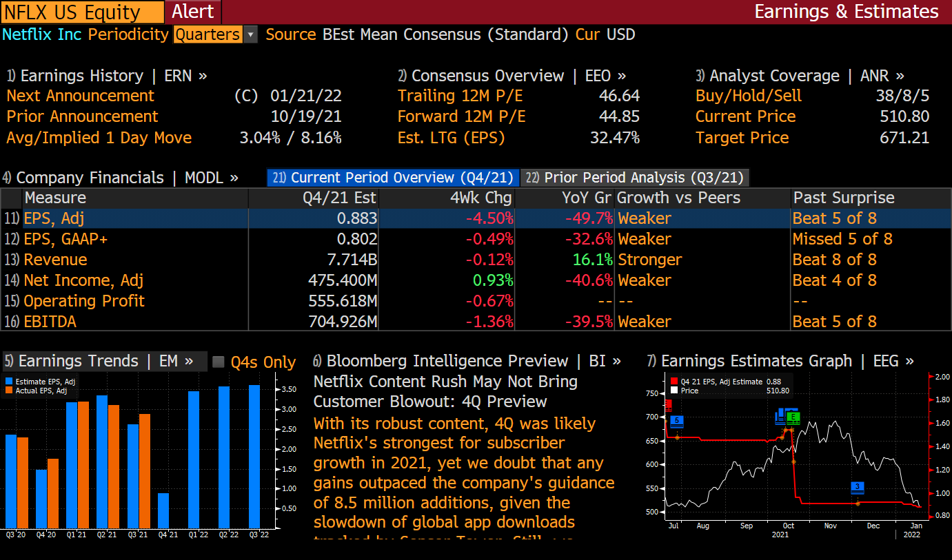Enable the Q4s Only checkbox

[219, 362]
